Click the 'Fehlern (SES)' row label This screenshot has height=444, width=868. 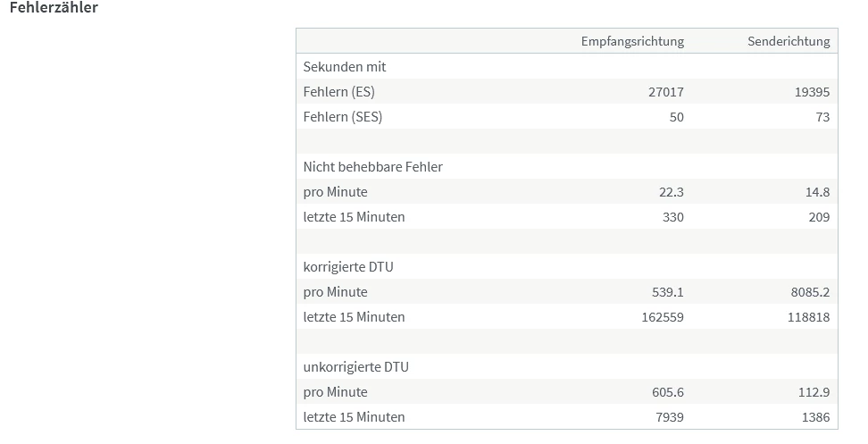point(343,117)
